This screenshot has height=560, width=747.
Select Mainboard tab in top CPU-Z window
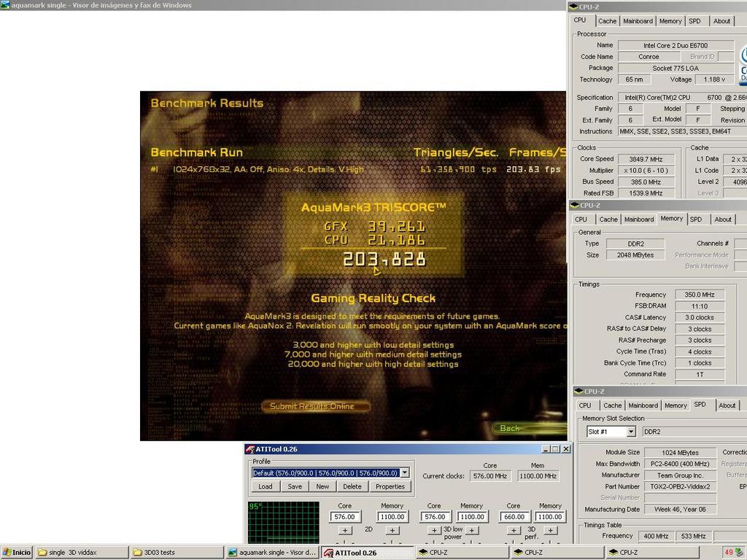coord(638,21)
